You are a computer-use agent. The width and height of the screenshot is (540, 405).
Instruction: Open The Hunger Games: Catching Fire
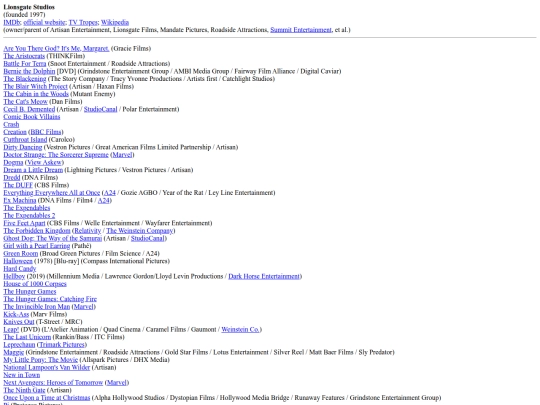coord(50,299)
